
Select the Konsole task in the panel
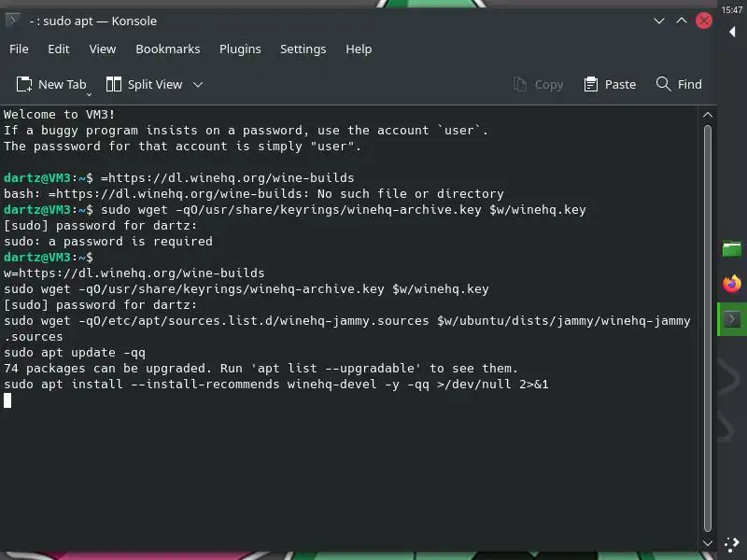coord(732,319)
